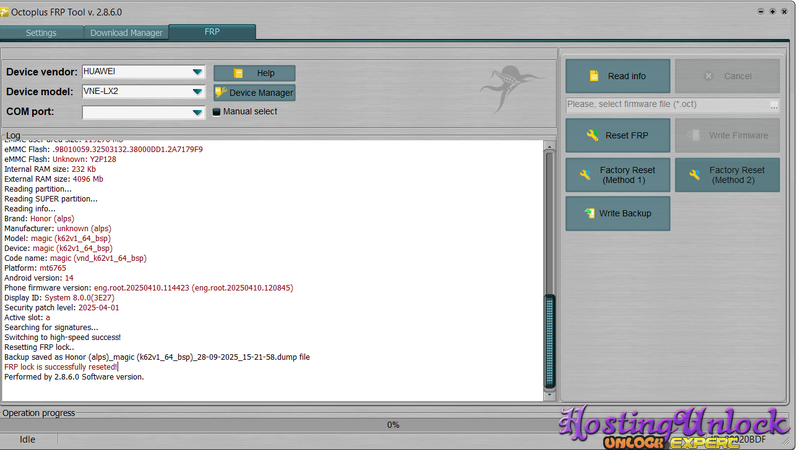Switch to the Settings tab

[x=41, y=33]
